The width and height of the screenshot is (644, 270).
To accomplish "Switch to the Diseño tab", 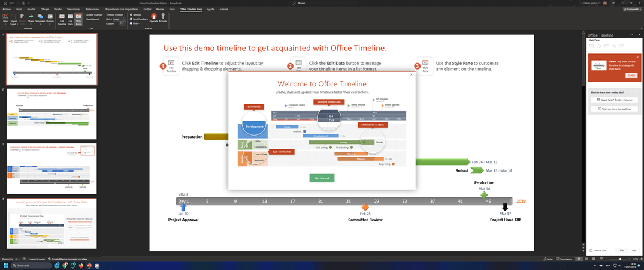I will (x=58, y=8).
